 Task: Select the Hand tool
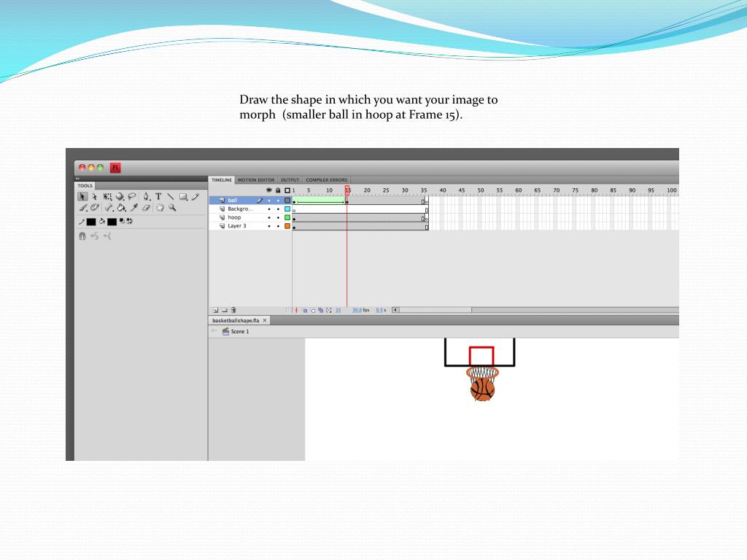(x=160, y=208)
